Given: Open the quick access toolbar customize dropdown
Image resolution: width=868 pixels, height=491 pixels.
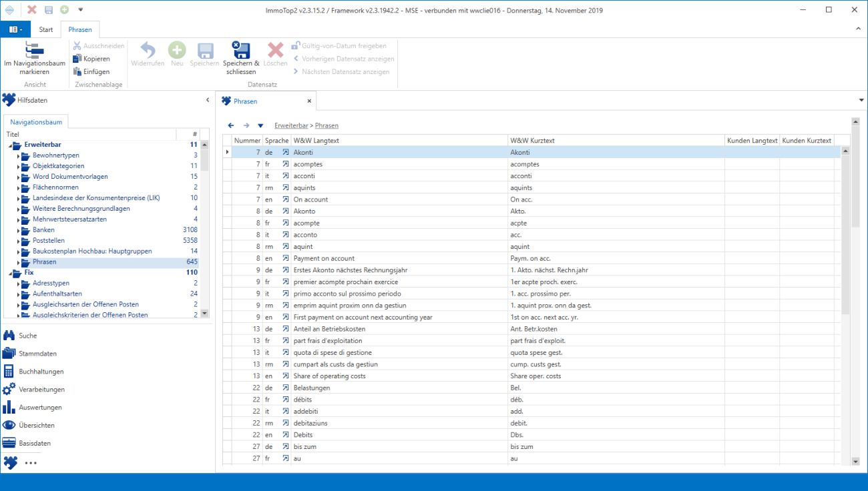Looking at the screenshot, I should pyautogui.click(x=81, y=10).
